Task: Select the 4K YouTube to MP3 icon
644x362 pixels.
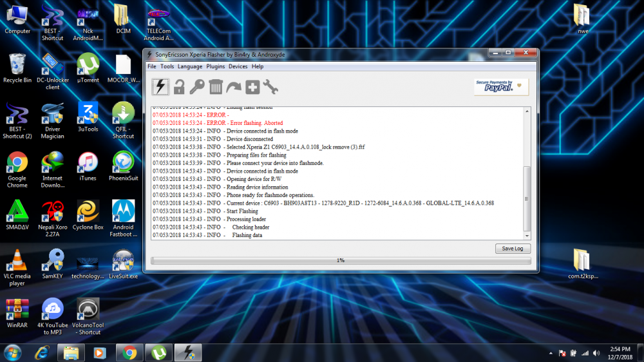Action: (x=53, y=316)
